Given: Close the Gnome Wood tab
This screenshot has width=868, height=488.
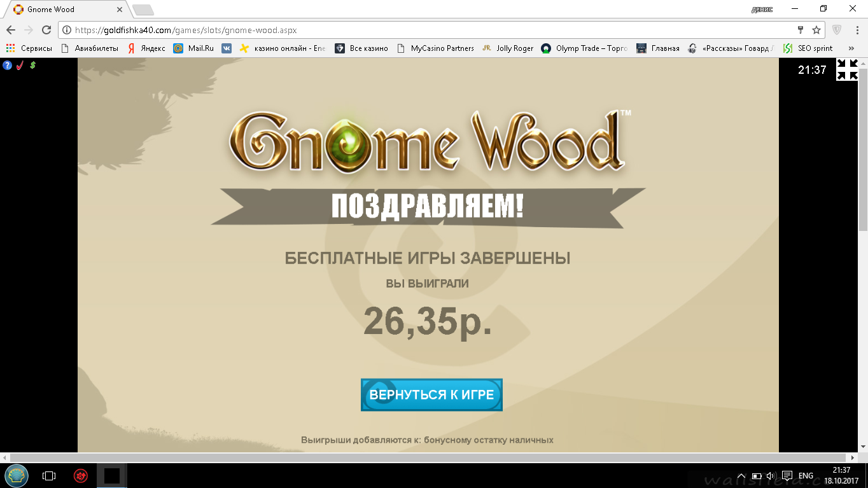Looking at the screenshot, I should click(x=120, y=10).
